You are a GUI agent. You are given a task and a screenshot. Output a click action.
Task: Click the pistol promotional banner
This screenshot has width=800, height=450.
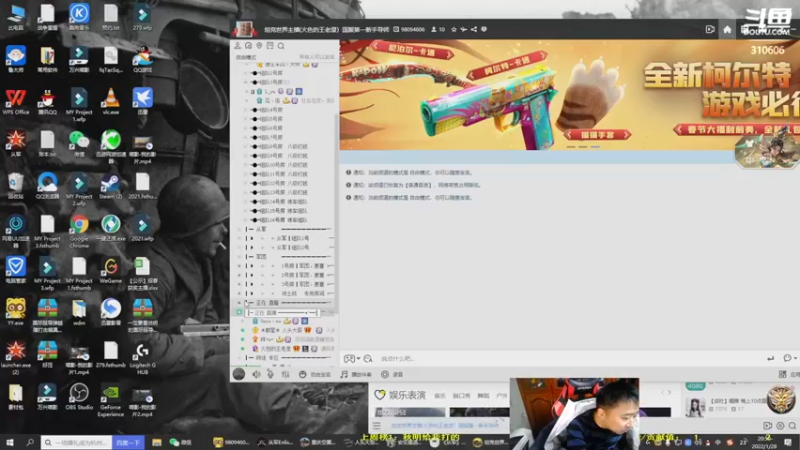click(x=569, y=95)
